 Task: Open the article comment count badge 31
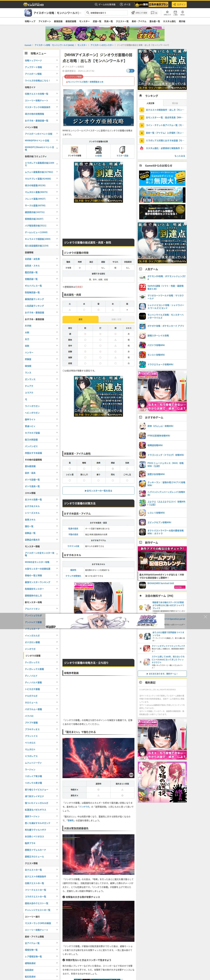coord(130,71)
